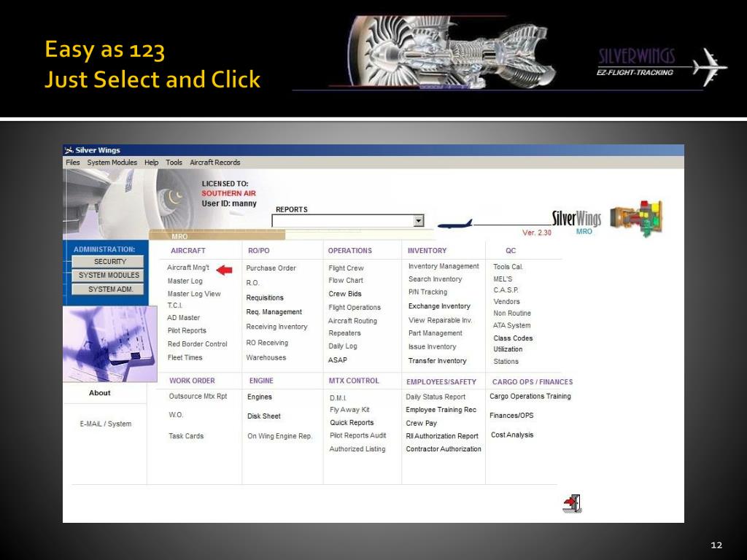Open Flow Chart
This screenshot has height=560, width=747.
345,281
